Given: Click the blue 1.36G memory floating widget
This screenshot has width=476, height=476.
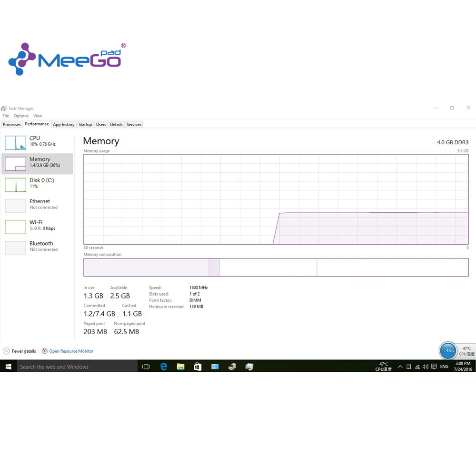Looking at the screenshot, I should click(448, 351).
